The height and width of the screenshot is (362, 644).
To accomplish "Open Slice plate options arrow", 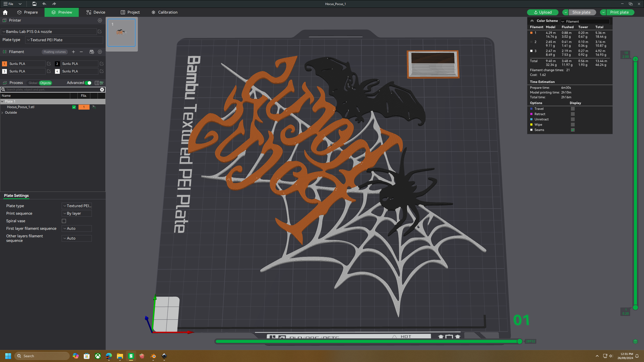I will click(x=566, y=12).
